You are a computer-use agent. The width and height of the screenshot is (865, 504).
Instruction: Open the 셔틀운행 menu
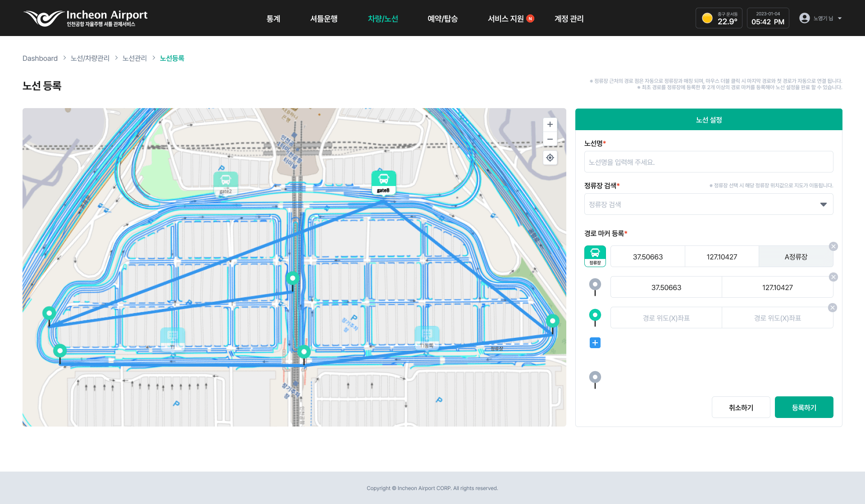click(x=323, y=18)
